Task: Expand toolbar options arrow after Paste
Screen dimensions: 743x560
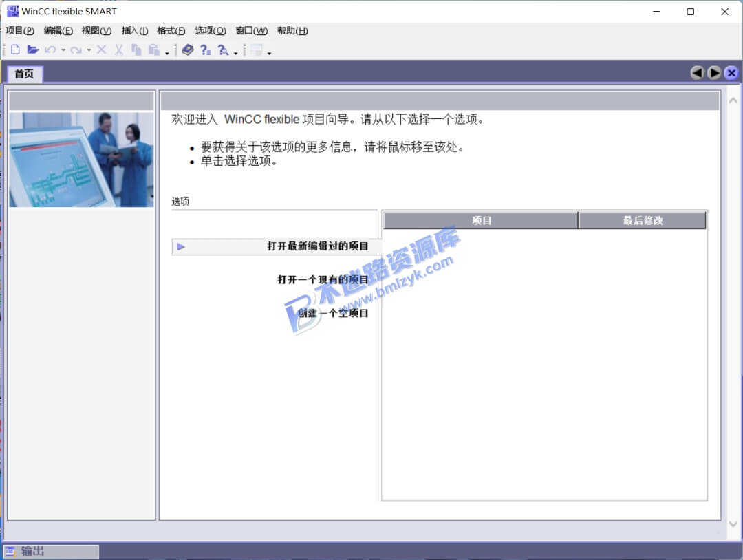Action: (166, 53)
